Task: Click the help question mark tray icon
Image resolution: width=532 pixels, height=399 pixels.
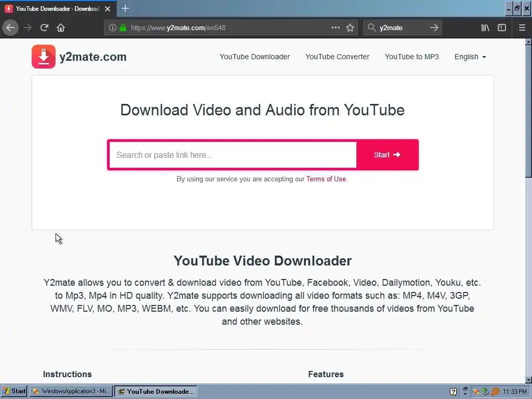Action: tap(453, 392)
